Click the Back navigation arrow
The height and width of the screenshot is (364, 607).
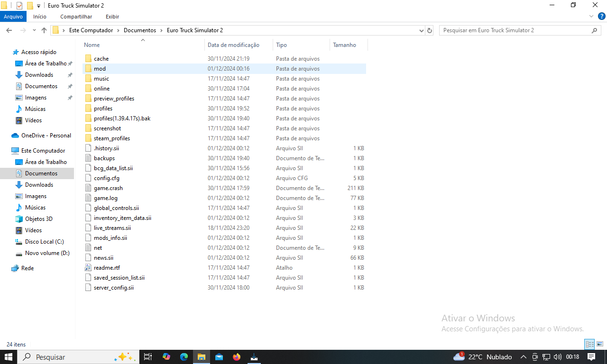tap(9, 30)
